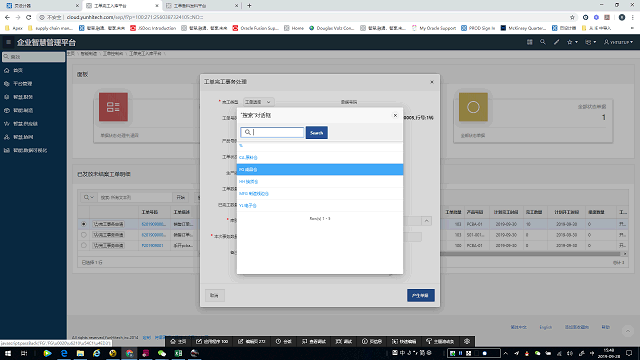Viewport: 640px width, 360px height.
Task: Click the Session clock item in developer toolbar
Action: tap(283, 341)
